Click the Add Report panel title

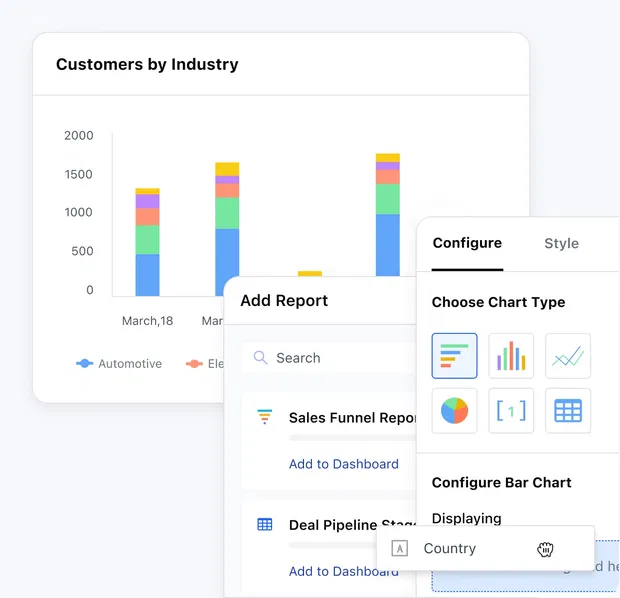coord(284,301)
